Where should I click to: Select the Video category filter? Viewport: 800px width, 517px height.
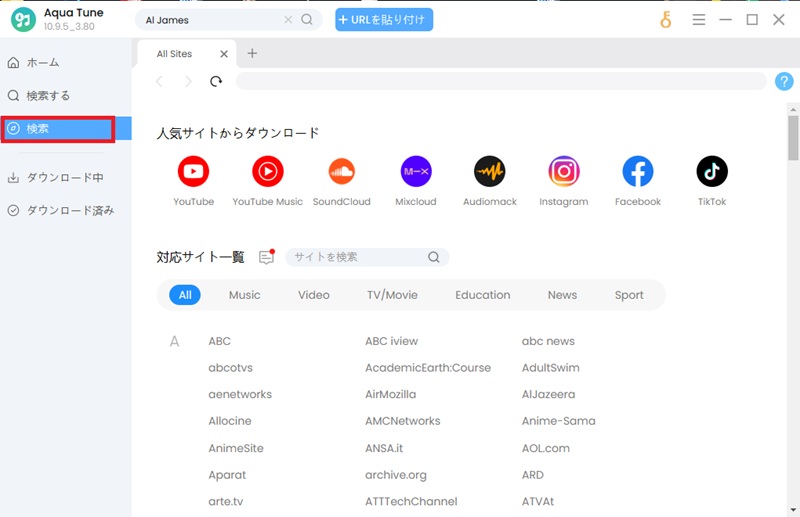314,295
